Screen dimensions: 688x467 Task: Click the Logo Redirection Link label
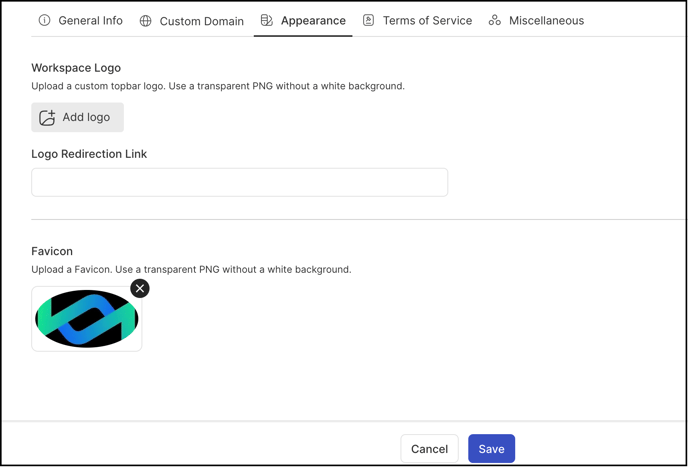pyautogui.click(x=89, y=154)
